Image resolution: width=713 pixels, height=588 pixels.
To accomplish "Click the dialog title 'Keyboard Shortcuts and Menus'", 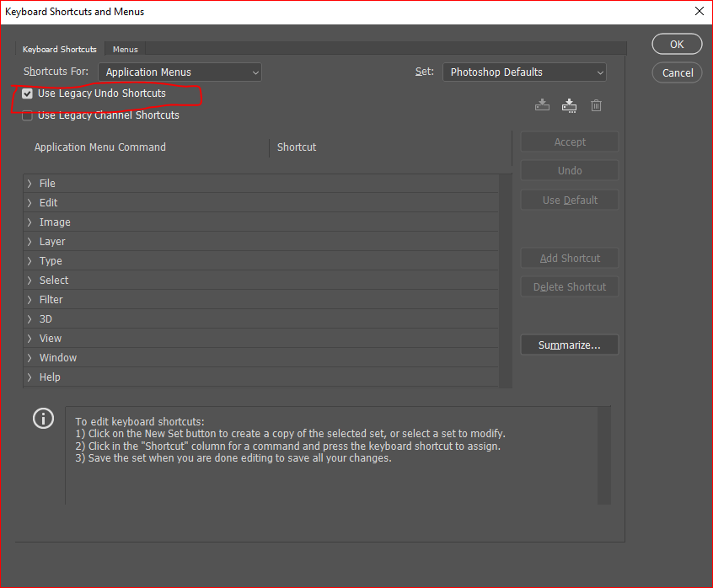I will point(74,12).
